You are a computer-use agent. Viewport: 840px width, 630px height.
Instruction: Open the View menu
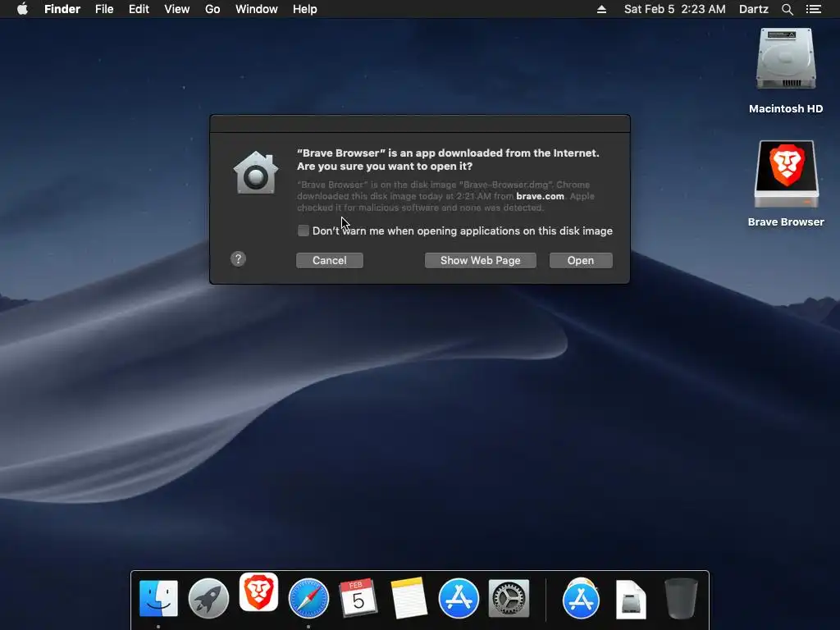click(177, 9)
